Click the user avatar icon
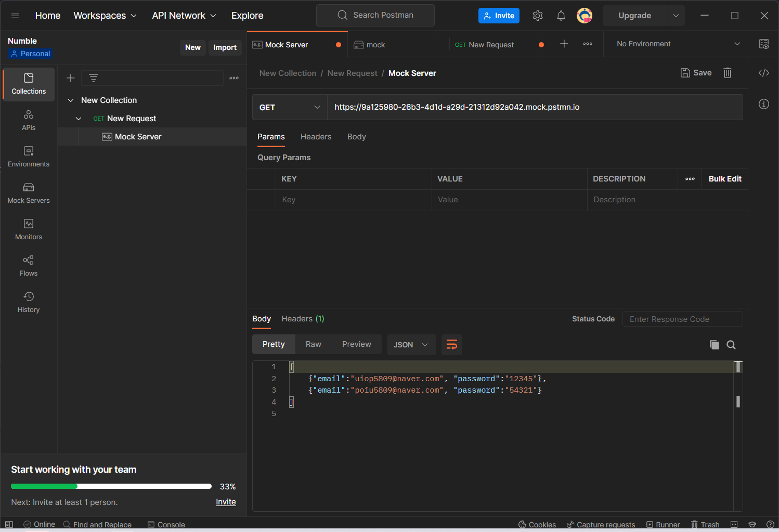 (x=585, y=16)
